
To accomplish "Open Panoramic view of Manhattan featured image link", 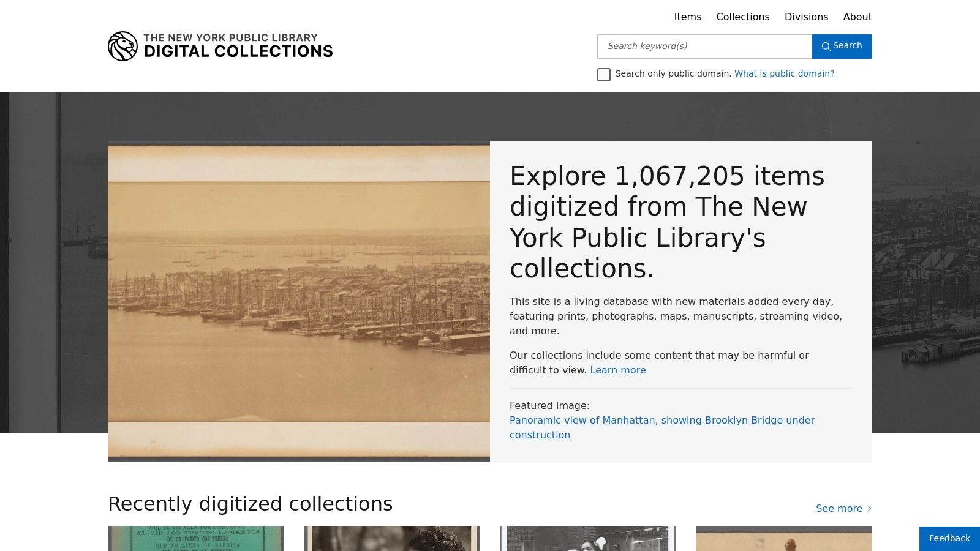I will tap(661, 427).
